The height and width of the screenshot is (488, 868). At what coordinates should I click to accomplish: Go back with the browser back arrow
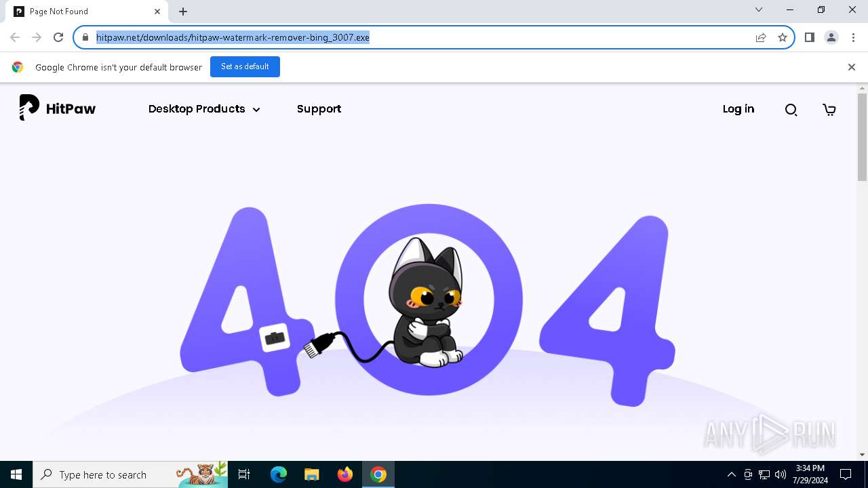coord(15,37)
